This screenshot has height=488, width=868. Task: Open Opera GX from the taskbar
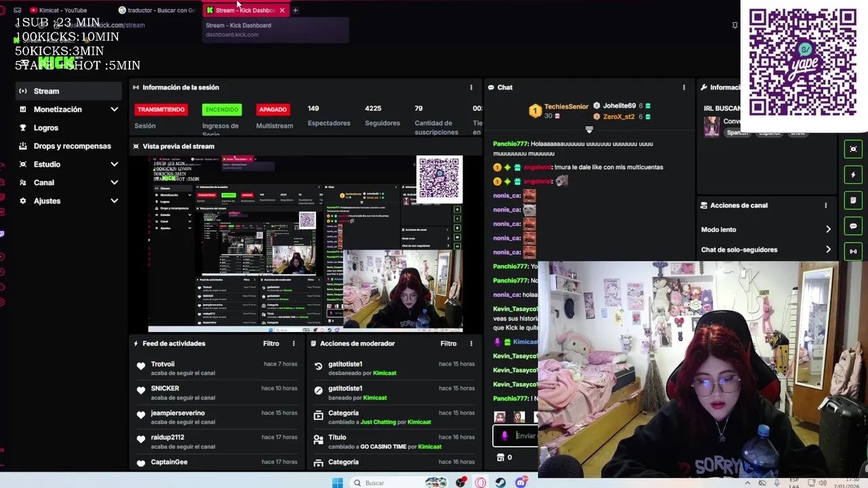pos(480,483)
